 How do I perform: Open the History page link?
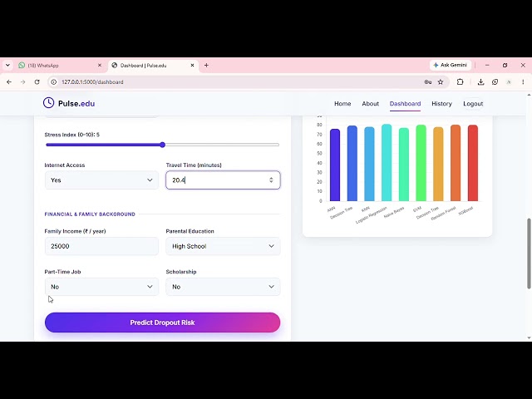441,103
